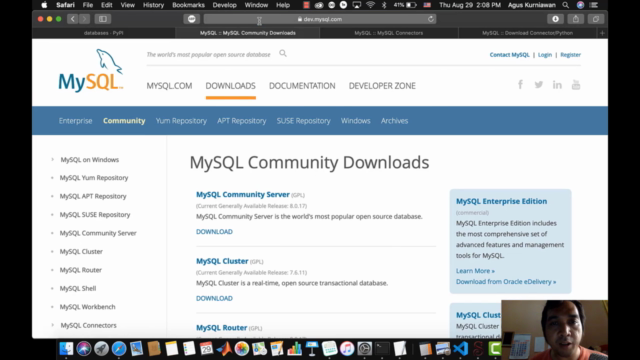Open the Bluetooth menu bar icon
Viewport: 640px width, 360px height.
pyautogui.click(x=384, y=5)
